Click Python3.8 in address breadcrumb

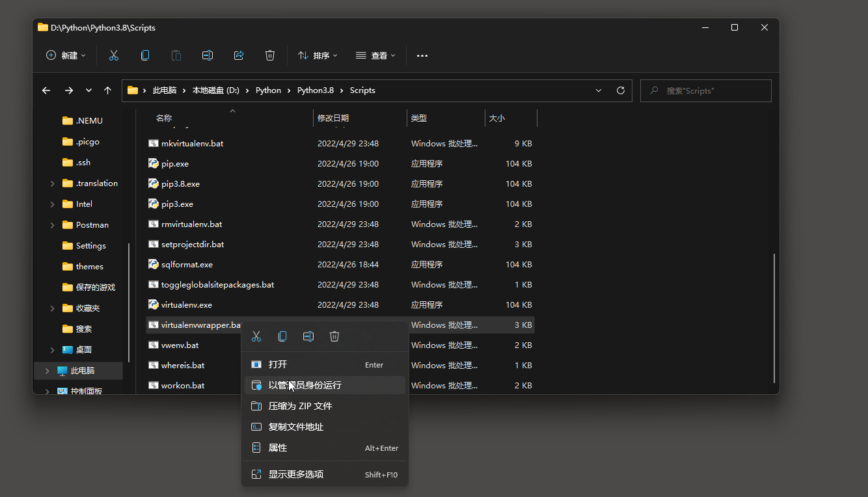(316, 90)
